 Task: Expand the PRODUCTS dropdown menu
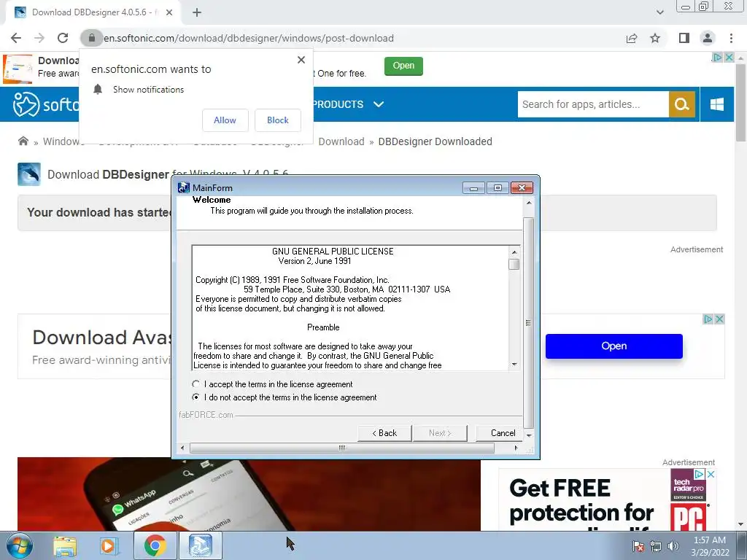point(348,104)
